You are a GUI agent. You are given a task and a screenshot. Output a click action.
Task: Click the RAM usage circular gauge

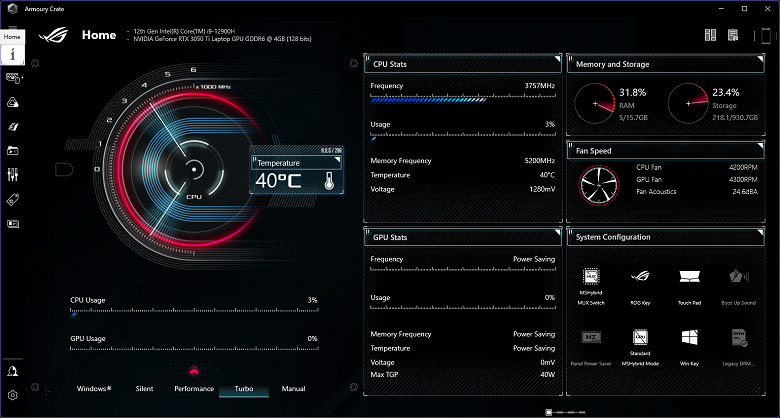[x=595, y=104]
